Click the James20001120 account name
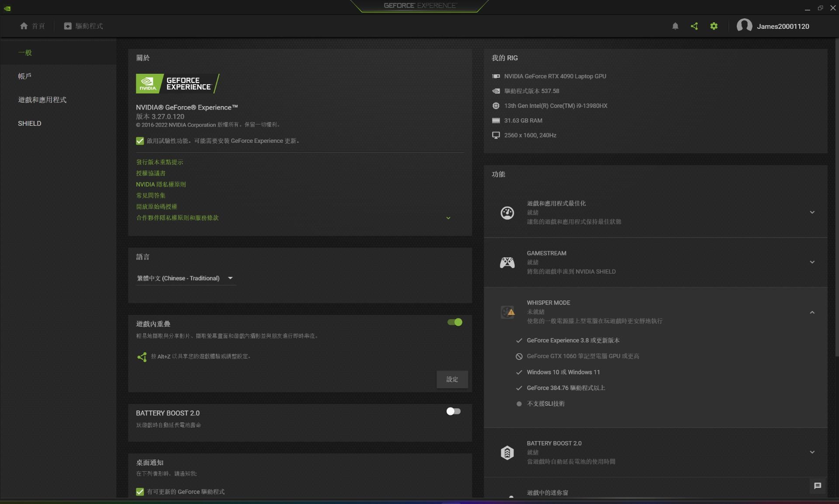The image size is (839, 504). point(783,26)
